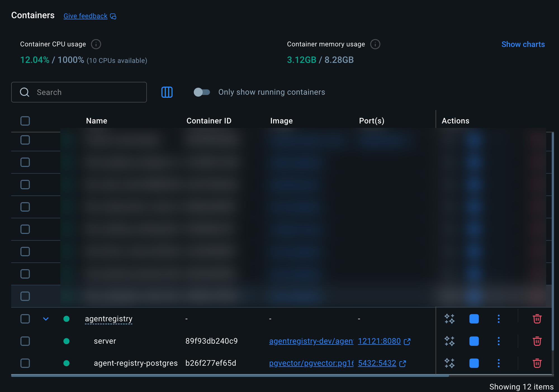Delete agent-registry-postgres container
The height and width of the screenshot is (392, 559).
(x=537, y=363)
